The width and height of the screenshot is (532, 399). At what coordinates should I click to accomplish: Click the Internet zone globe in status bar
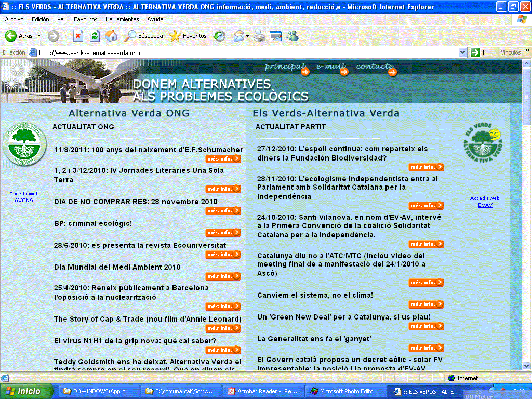click(x=451, y=378)
